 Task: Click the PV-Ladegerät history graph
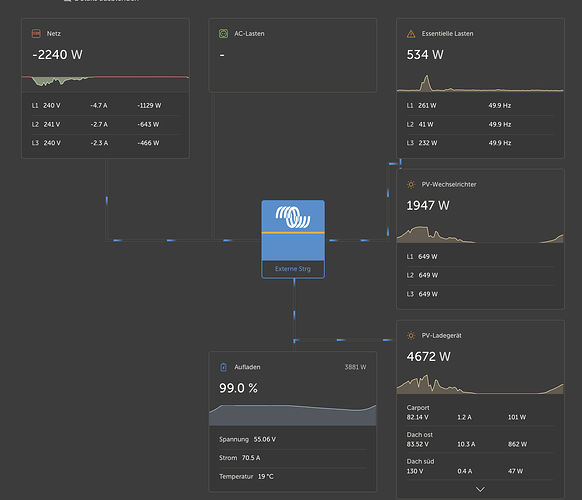coord(480,384)
